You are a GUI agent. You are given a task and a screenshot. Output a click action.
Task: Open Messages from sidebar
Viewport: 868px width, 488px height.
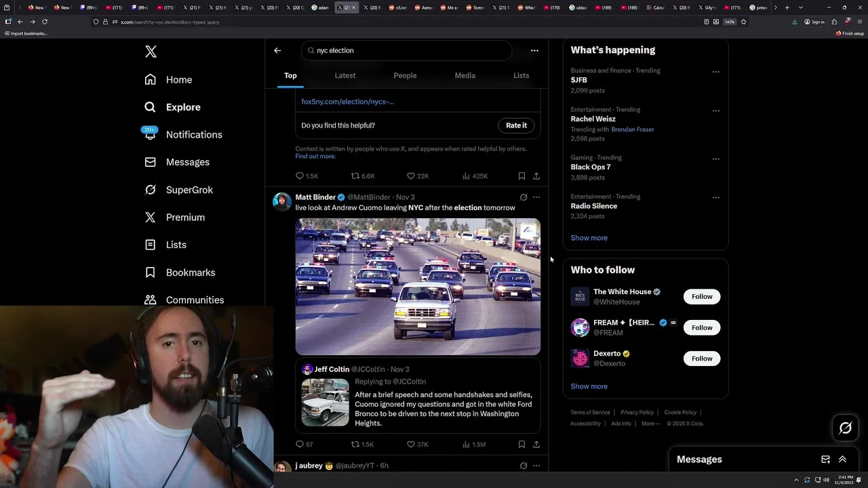tap(177, 162)
